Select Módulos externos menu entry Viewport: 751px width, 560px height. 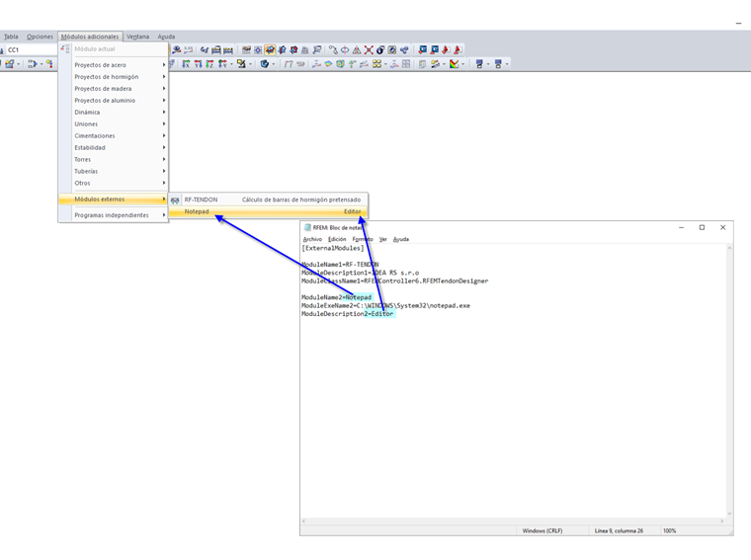point(113,200)
